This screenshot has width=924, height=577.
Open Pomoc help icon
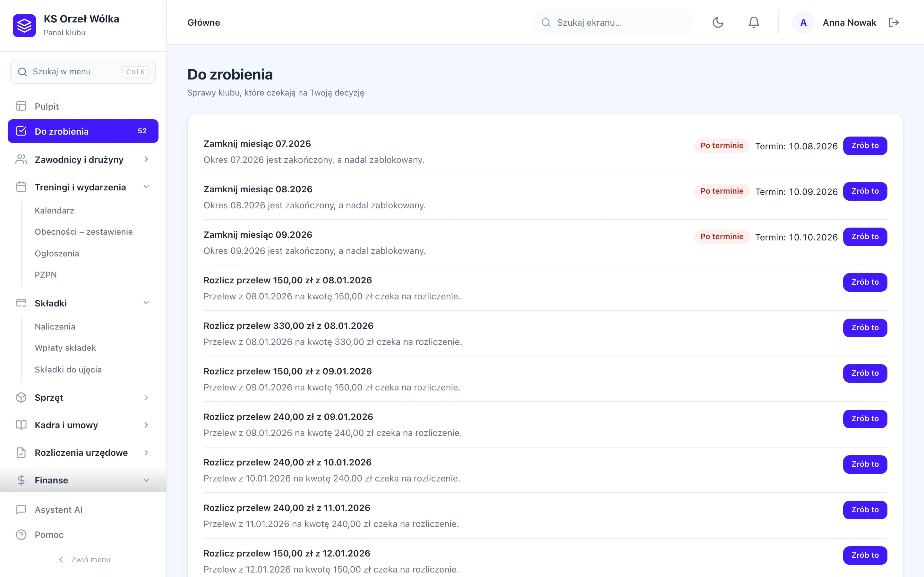(21, 535)
